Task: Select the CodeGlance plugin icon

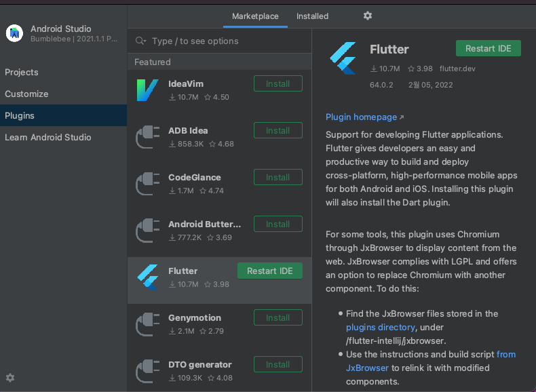Action: 148,184
